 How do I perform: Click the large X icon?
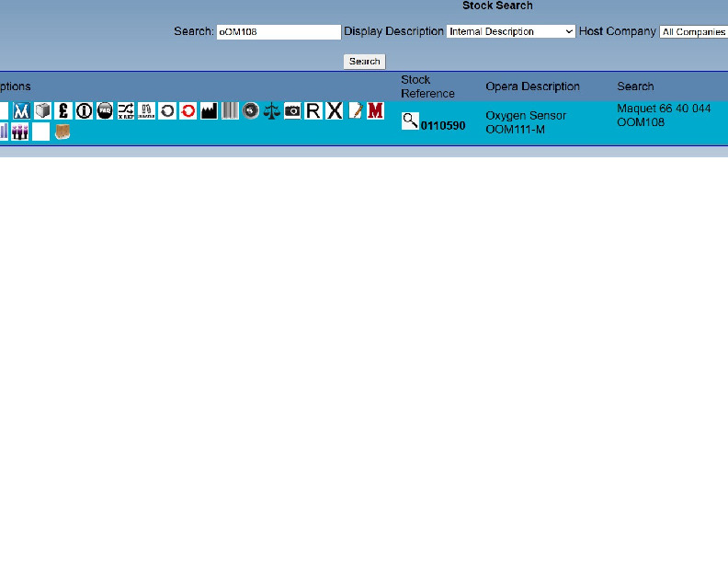coord(335,111)
